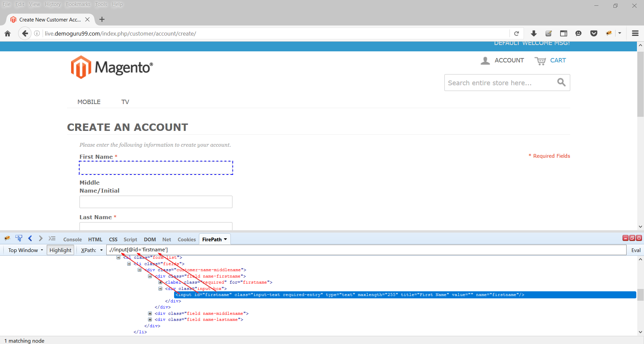Screen dimensions: 644x344
Task: Open the Firefox downloads panel
Action: tap(534, 34)
